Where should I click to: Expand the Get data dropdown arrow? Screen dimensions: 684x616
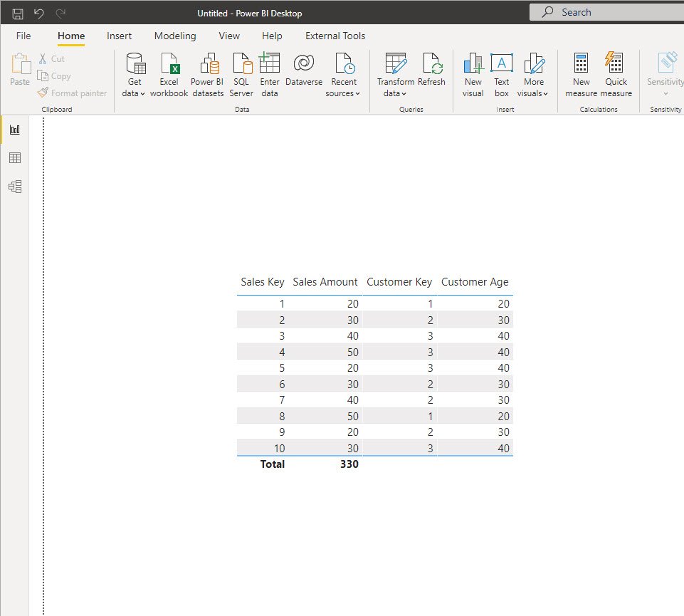(142, 94)
